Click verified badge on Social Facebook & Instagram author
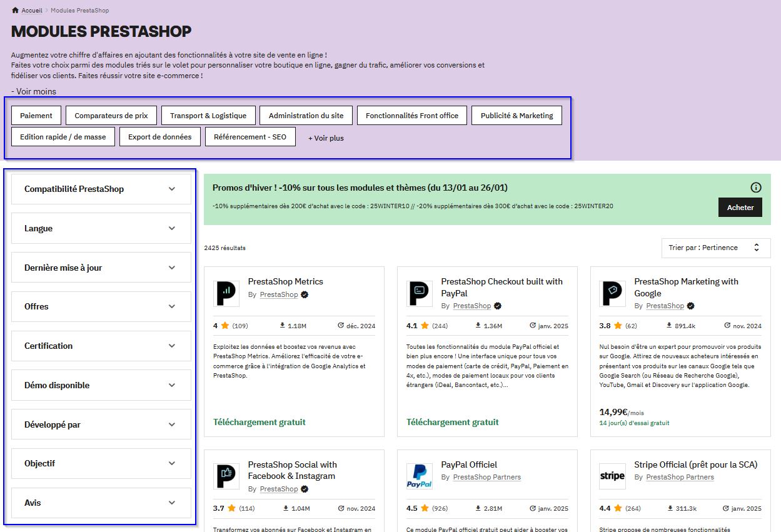The width and height of the screenshot is (781, 532). coord(305,489)
